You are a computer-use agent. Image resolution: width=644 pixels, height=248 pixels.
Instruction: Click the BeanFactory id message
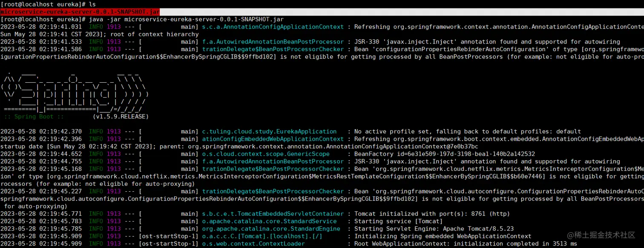pos(445,154)
